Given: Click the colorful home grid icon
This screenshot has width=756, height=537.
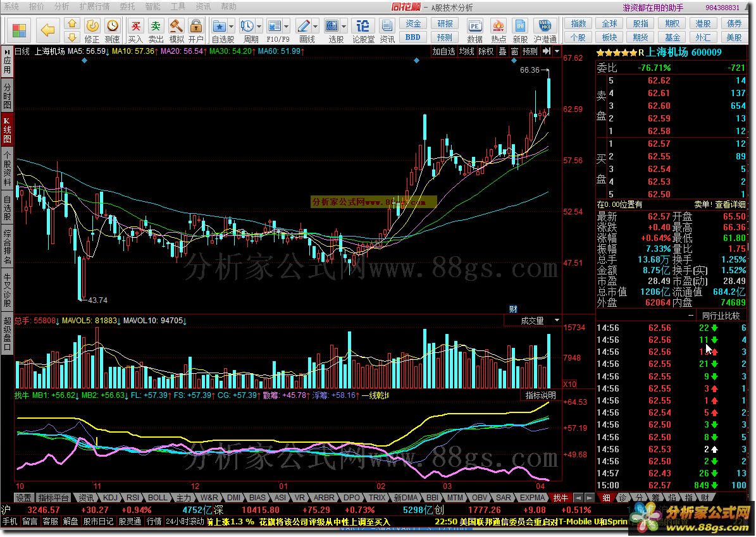Looking at the screenshot, I should pos(19,30).
